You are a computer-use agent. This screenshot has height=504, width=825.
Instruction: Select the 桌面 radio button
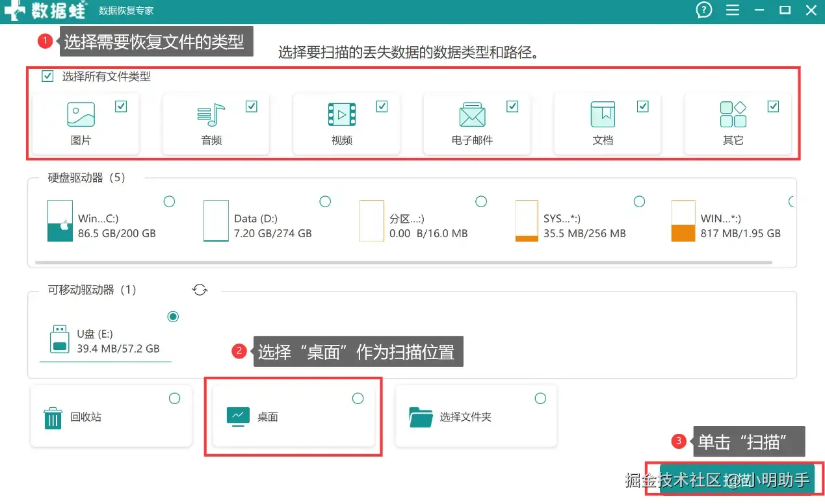[x=358, y=398]
